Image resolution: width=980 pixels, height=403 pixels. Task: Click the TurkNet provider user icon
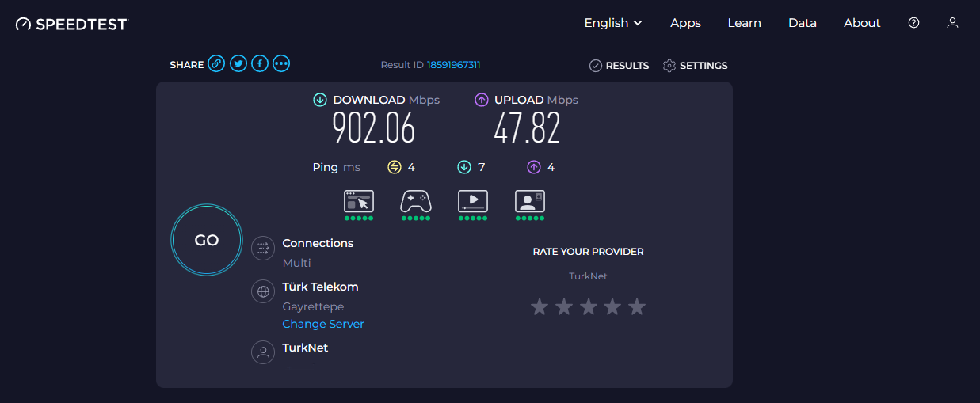click(x=263, y=352)
